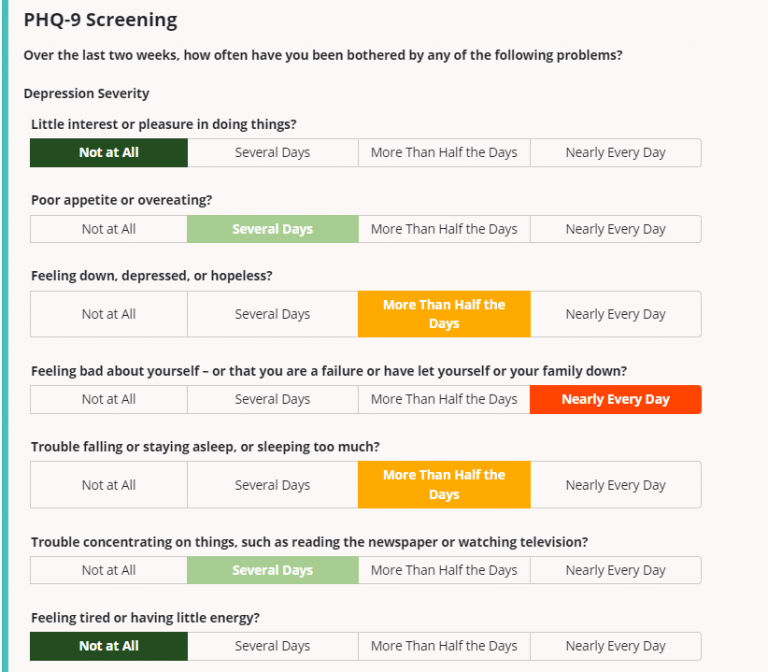Choose 'Several Days' for feeling down, depressed, hopeless
Viewport: 768px width, 672px height.
click(273, 314)
